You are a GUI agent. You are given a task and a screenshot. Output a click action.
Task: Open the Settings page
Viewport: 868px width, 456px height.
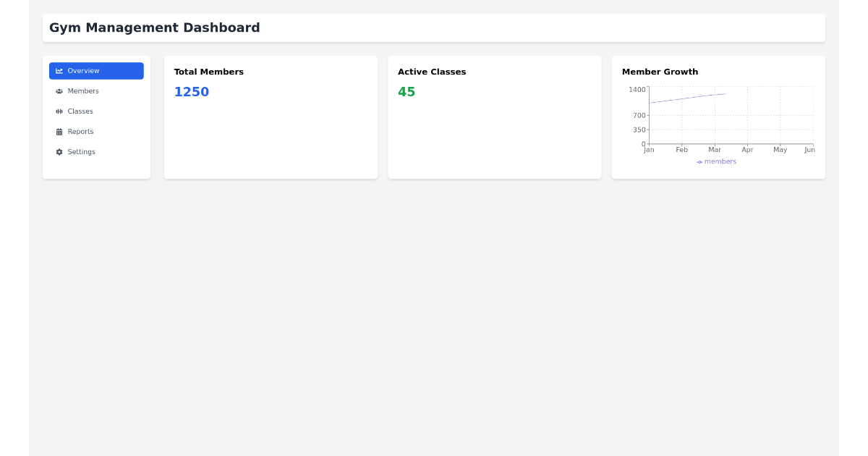click(x=81, y=151)
